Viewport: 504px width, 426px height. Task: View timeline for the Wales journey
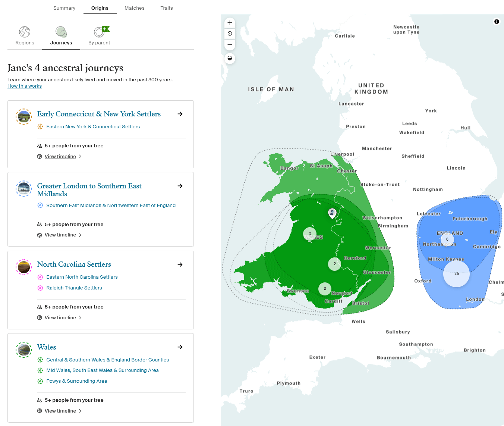60,411
